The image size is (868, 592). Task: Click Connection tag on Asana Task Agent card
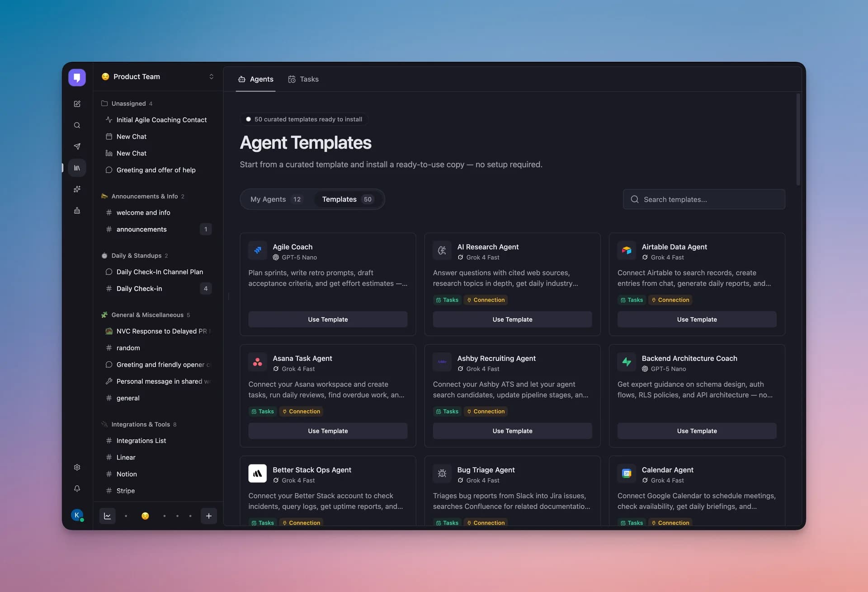(301, 412)
